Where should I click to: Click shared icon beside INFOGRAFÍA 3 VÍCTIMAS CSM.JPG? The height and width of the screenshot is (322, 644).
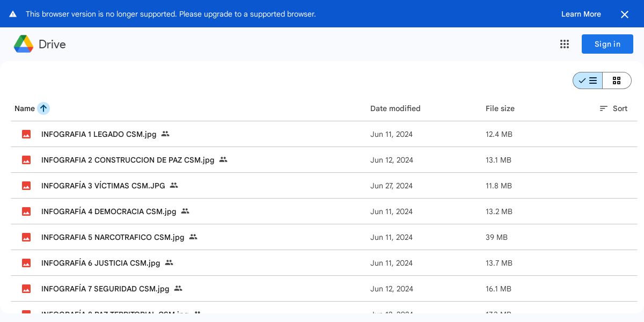(x=174, y=186)
